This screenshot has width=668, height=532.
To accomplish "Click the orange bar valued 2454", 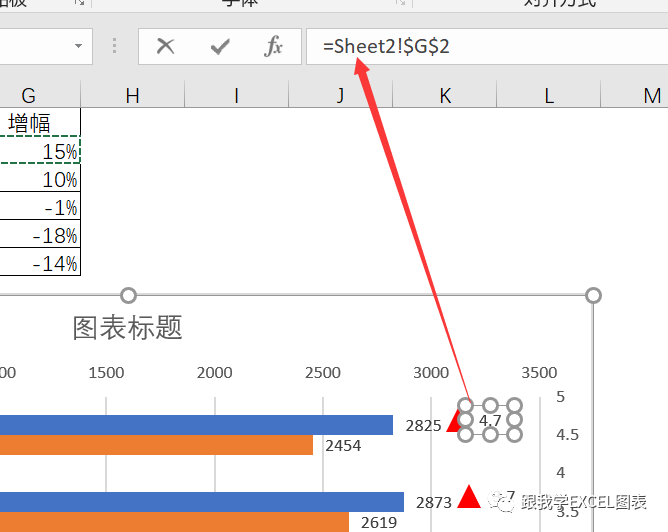I will (156, 445).
